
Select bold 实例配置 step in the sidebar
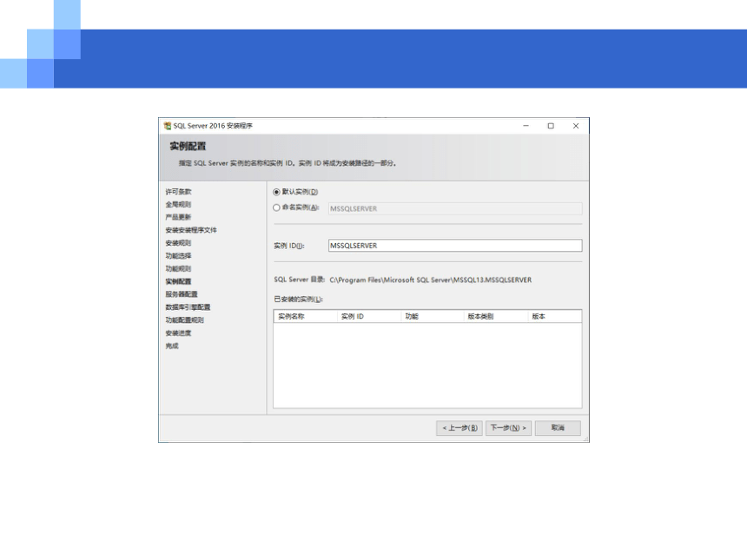pyautogui.click(x=178, y=281)
